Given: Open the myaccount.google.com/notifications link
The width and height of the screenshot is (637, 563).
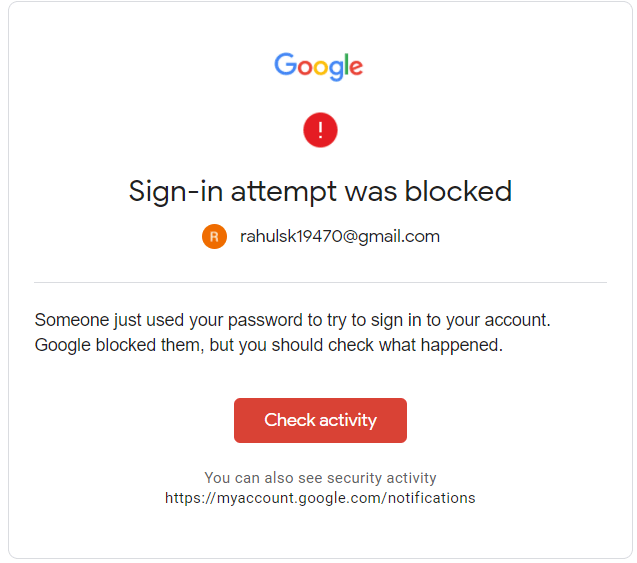Looking at the screenshot, I should [320, 497].
